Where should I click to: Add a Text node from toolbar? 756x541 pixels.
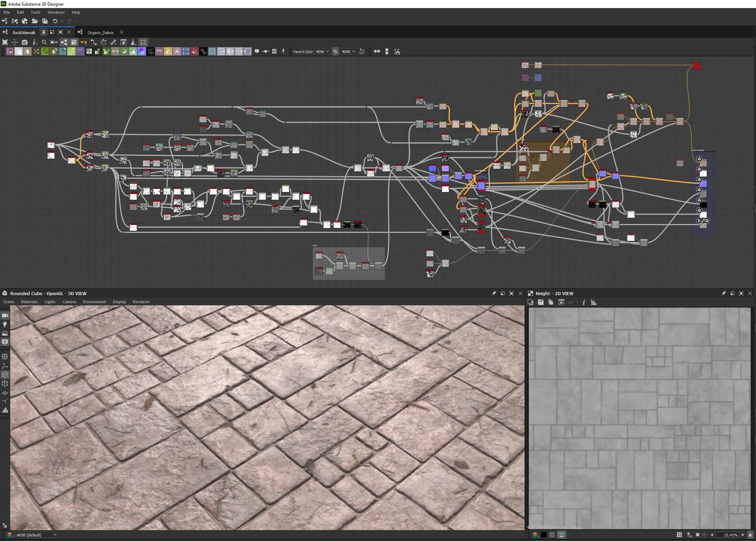click(177, 52)
